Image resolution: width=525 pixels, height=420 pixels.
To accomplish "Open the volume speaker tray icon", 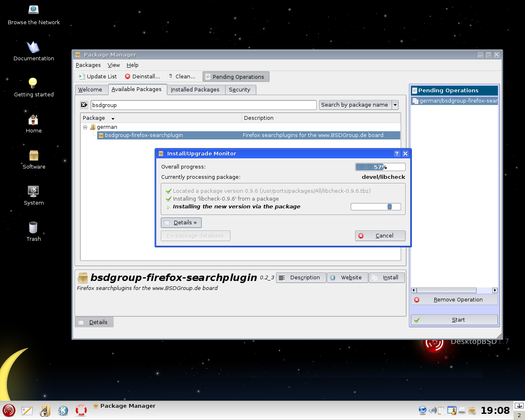I will point(432,411).
